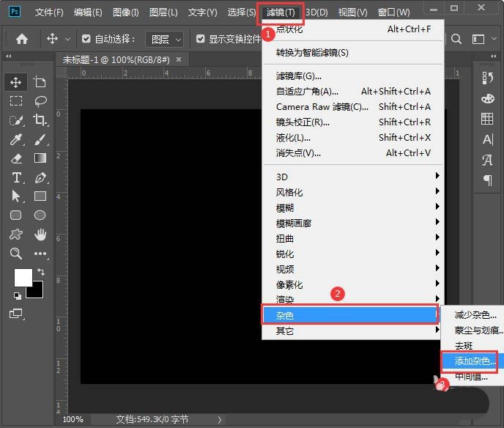Go to the Home screen icon
This screenshot has width=504, height=428.
[22, 40]
